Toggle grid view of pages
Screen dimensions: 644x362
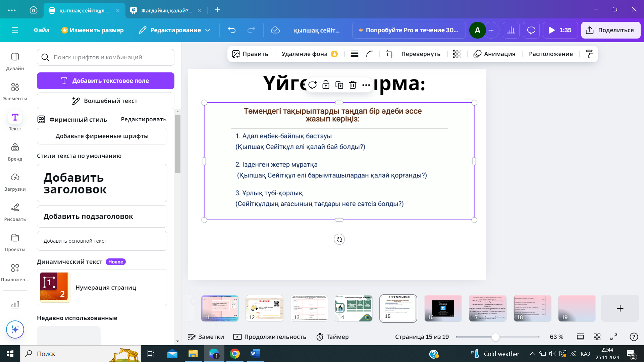[x=597, y=337]
